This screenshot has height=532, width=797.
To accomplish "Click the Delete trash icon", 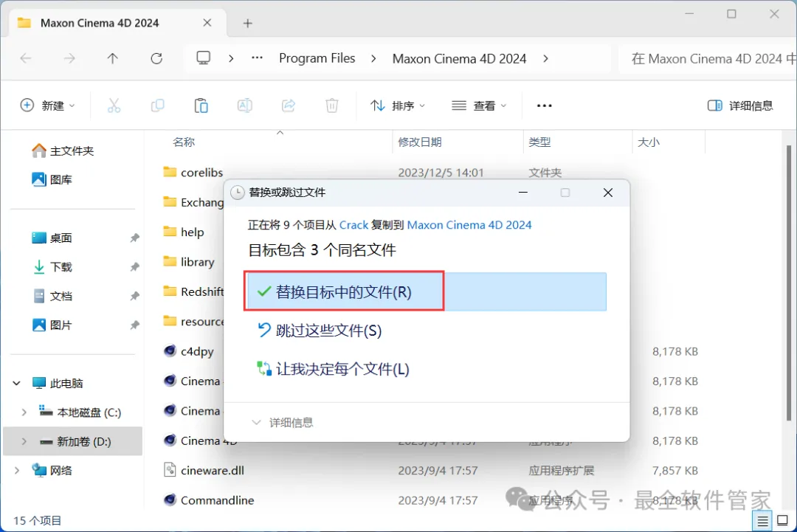I will (x=332, y=106).
